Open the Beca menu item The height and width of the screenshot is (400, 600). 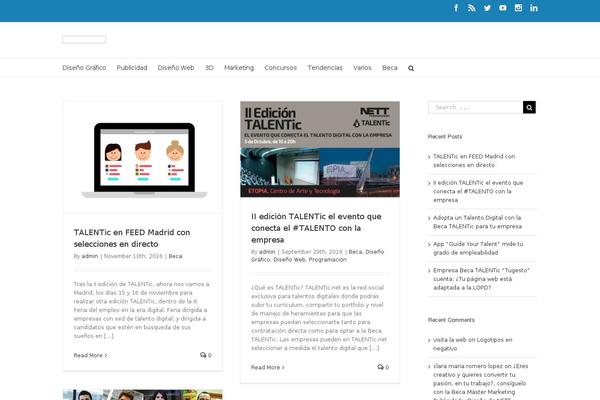(390, 68)
